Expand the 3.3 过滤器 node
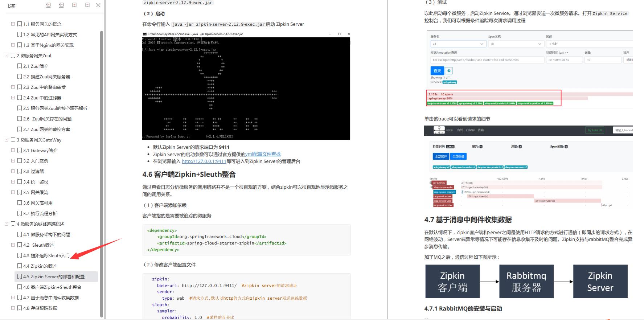This screenshot has width=644, height=320. tap(13, 171)
